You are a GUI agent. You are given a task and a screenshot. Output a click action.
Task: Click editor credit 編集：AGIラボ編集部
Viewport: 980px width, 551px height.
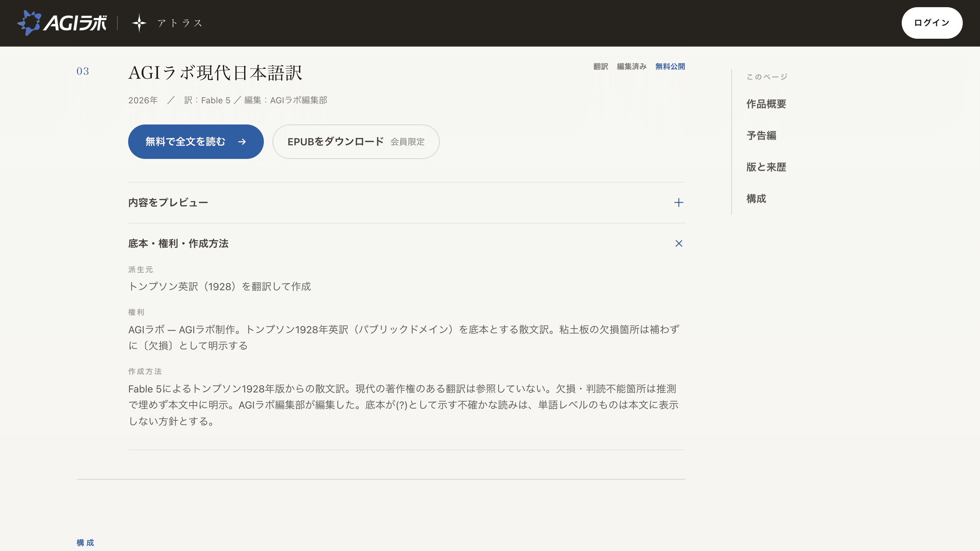[x=286, y=100]
